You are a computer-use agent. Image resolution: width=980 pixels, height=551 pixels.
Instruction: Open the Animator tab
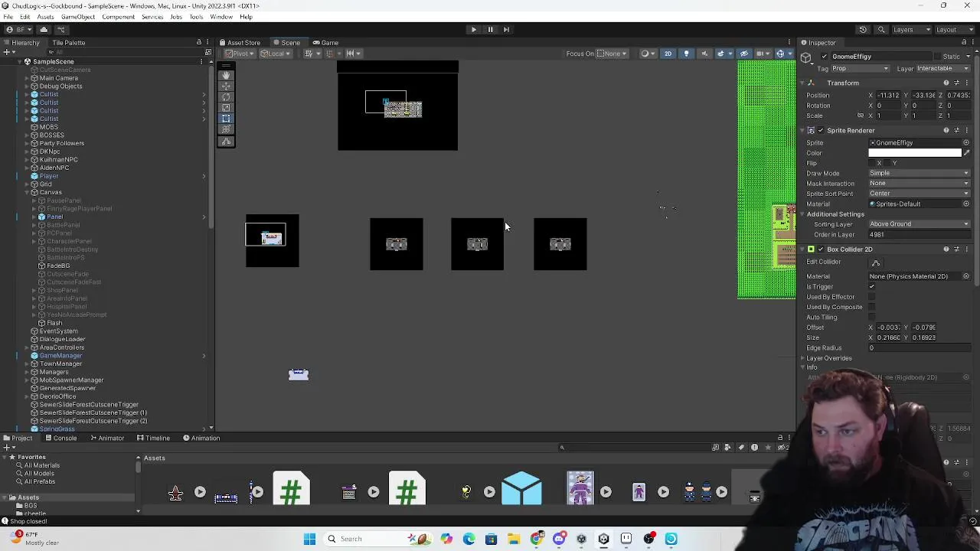tap(106, 439)
